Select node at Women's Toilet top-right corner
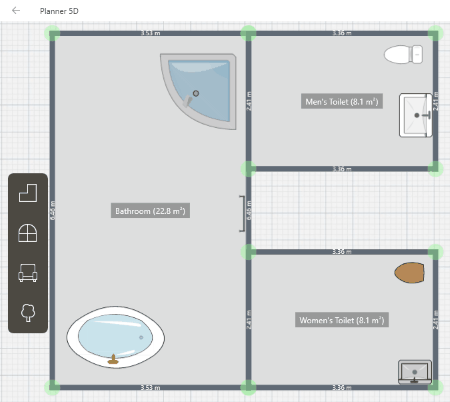Image resolution: width=450 pixels, height=402 pixels. pyautogui.click(x=435, y=252)
